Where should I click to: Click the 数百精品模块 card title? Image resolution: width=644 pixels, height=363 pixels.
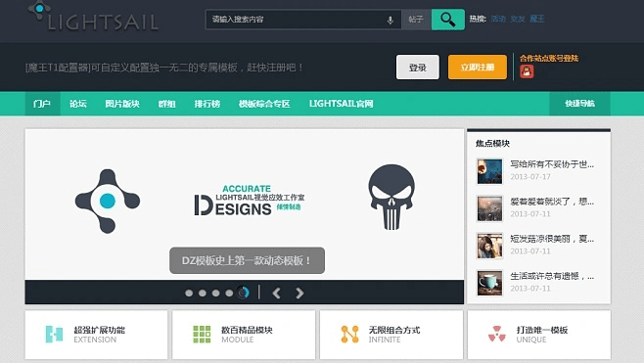(x=247, y=330)
